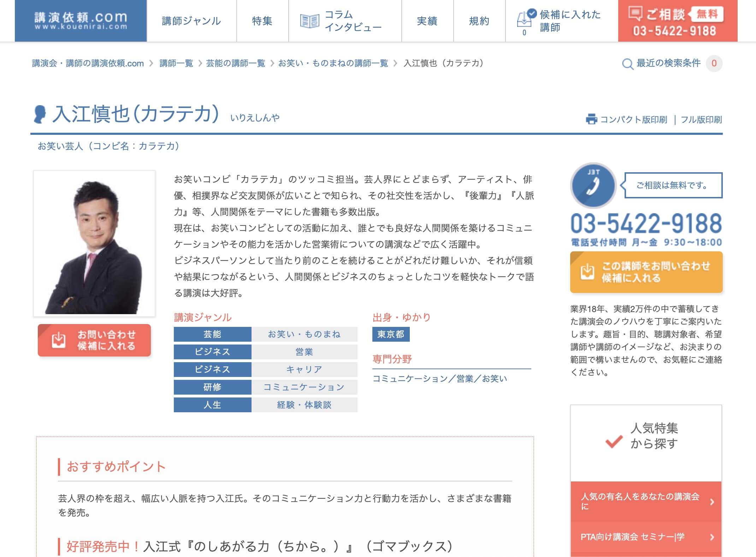The image size is (756, 557).
Task: Open 候補に入れた講師 list
Action: [562, 21]
